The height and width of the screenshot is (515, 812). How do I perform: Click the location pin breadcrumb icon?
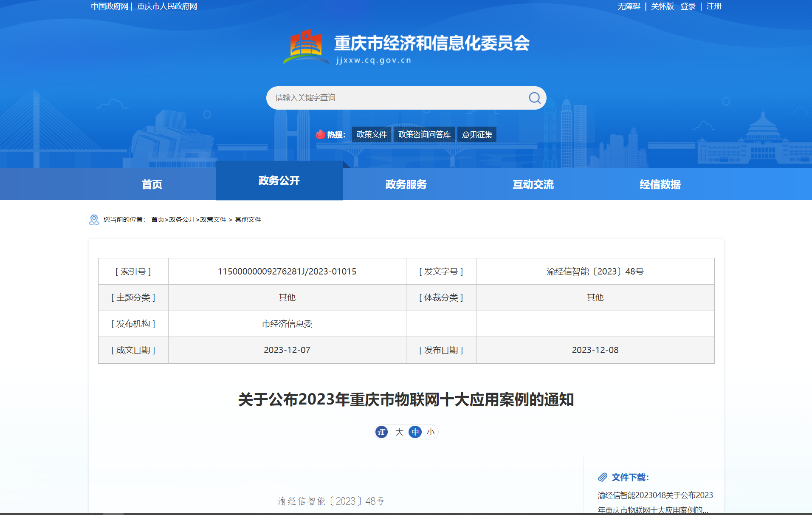tap(94, 220)
